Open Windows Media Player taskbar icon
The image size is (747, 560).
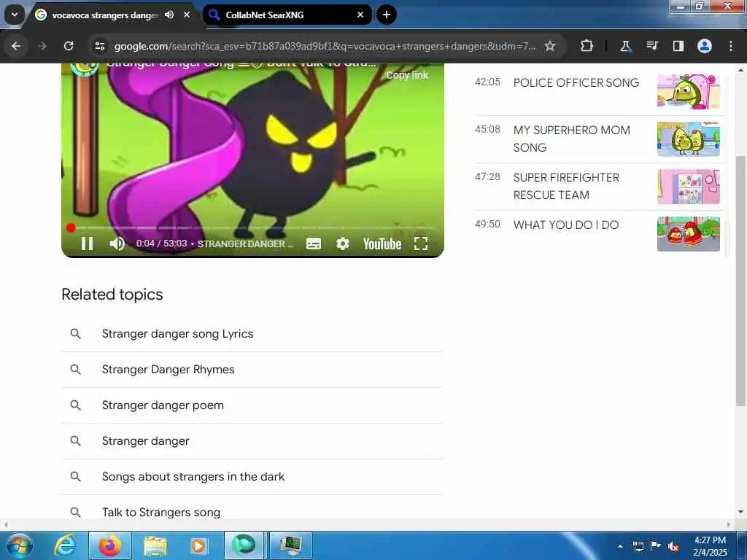coord(198,546)
